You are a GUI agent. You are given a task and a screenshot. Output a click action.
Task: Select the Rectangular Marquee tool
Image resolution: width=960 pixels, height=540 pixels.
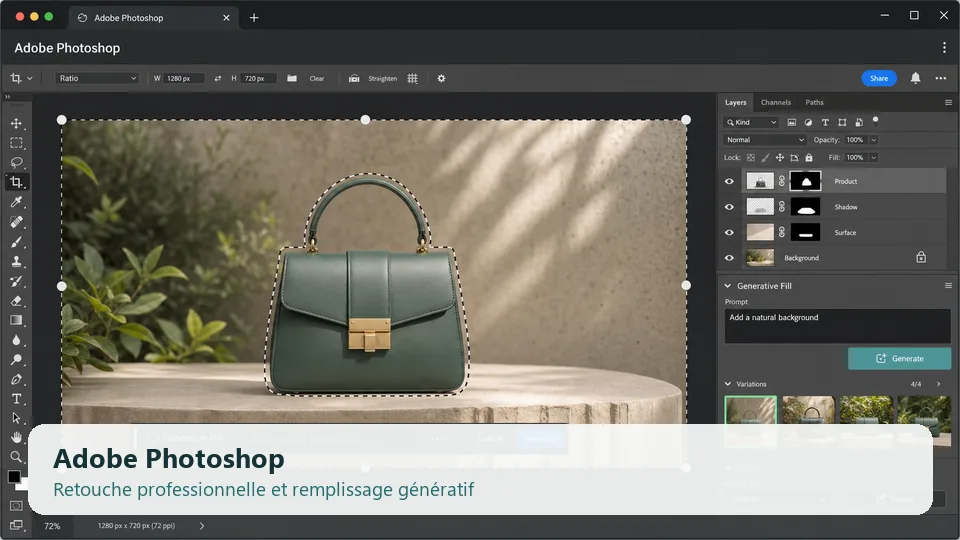click(x=17, y=143)
